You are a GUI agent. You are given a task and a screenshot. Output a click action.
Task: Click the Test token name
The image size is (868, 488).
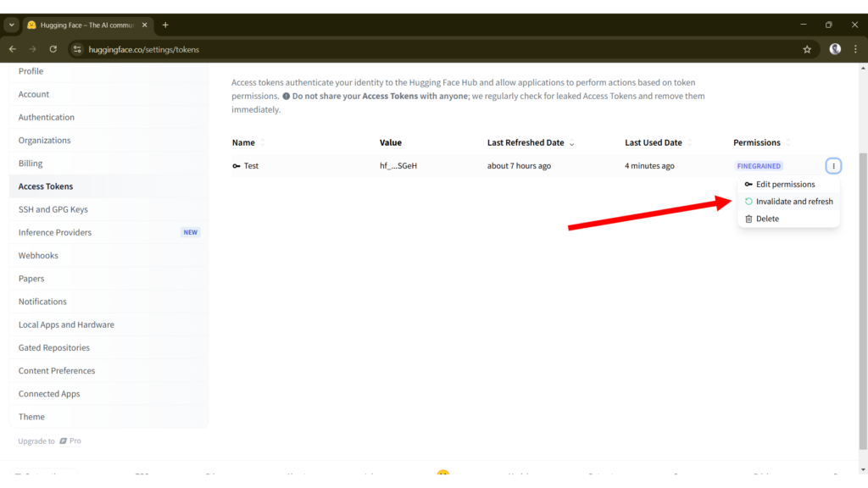click(251, 166)
